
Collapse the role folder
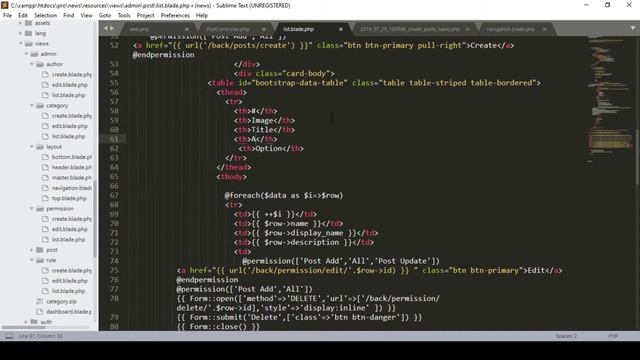pyautogui.click(x=32, y=260)
